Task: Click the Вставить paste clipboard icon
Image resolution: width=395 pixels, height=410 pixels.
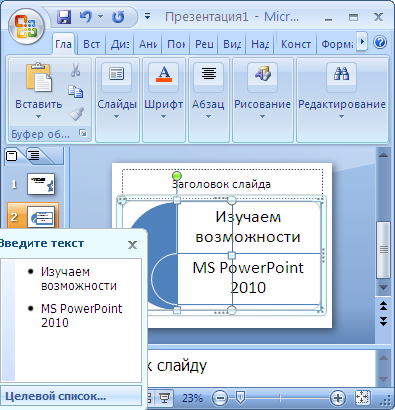Action: 39,78
